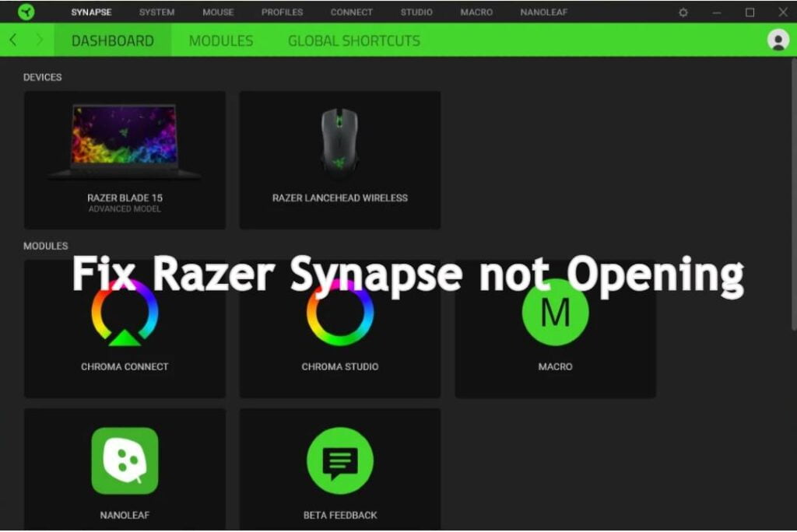Open the Settings gear
797x532 pixels.
[684, 12]
